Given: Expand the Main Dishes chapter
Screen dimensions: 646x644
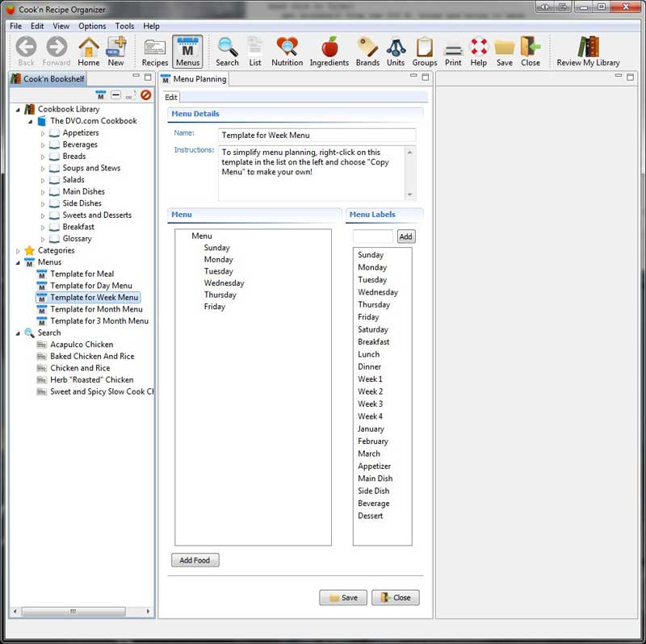Looking at the screenshot, I should 43,192.
